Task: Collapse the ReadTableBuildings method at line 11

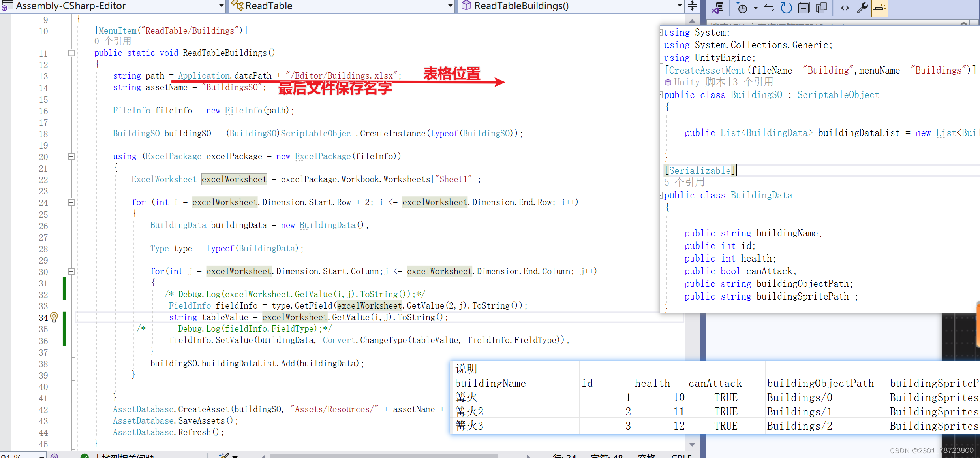Action: tap(71, 53)
